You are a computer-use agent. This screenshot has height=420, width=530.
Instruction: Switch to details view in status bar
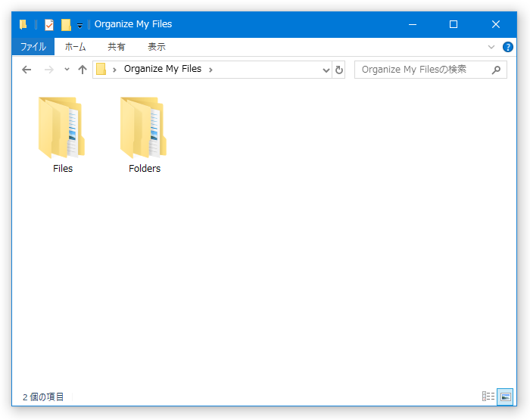click(x=488, y=397)
